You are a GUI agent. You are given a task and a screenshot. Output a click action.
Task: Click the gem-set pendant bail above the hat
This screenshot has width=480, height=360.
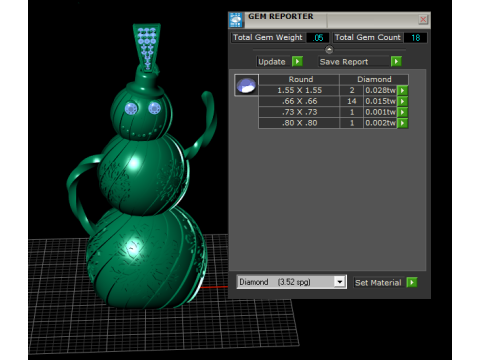[147, 47]
